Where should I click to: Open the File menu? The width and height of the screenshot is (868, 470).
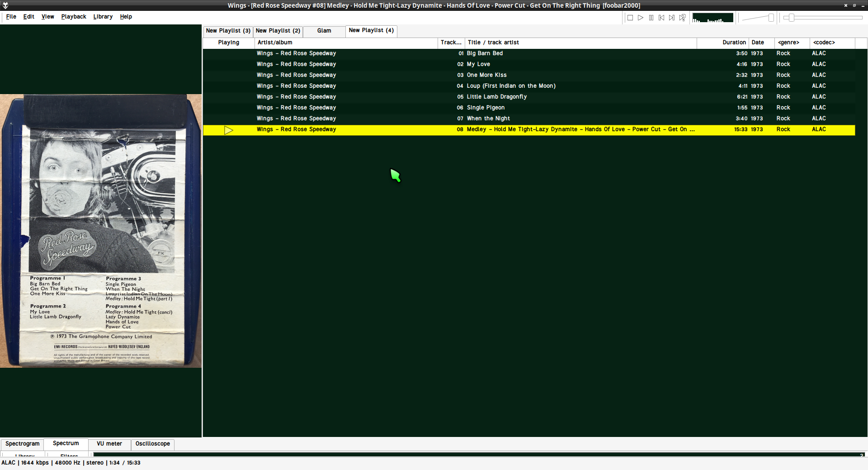(x=11, y=17)
